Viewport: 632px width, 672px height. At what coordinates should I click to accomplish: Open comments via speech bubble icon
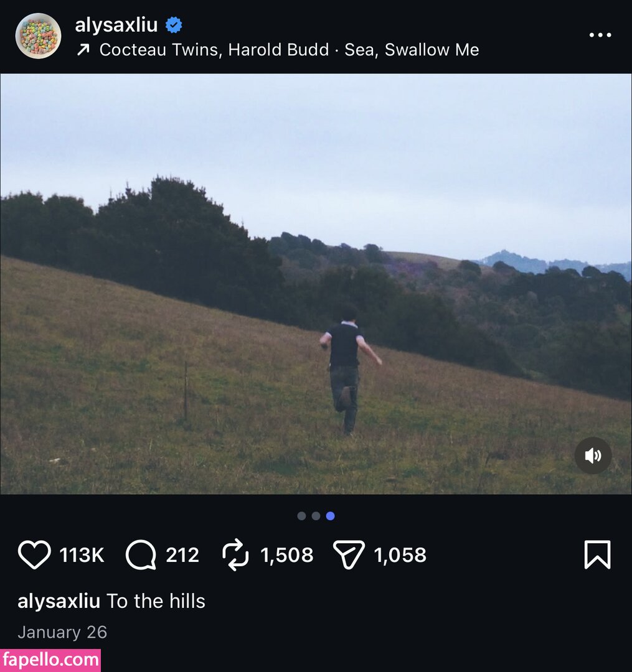point(141,554)
